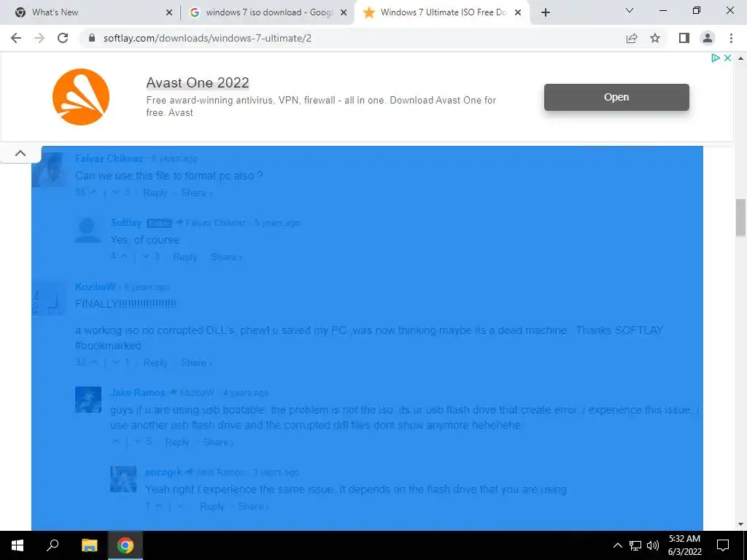
Task: Open Softlay's commenter profile
Action: tap(126, 223)
